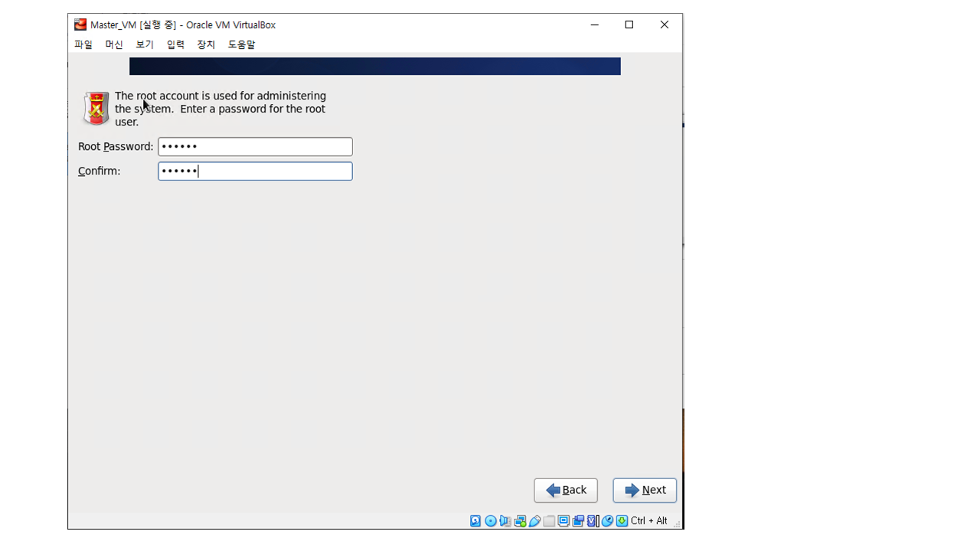Open the network adapter status icon

(x=520, y=521)
